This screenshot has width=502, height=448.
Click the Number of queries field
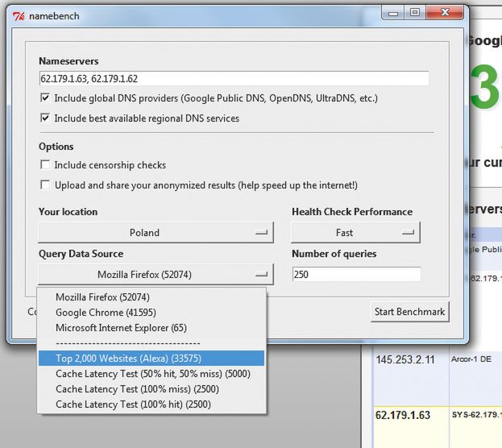coord(357,275)
